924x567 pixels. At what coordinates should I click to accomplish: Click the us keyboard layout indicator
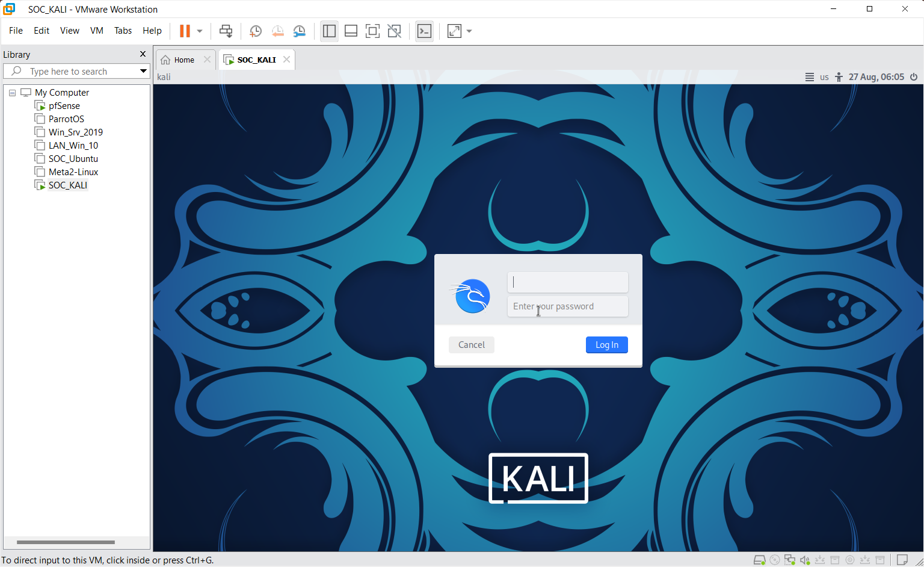click(824, 77)
